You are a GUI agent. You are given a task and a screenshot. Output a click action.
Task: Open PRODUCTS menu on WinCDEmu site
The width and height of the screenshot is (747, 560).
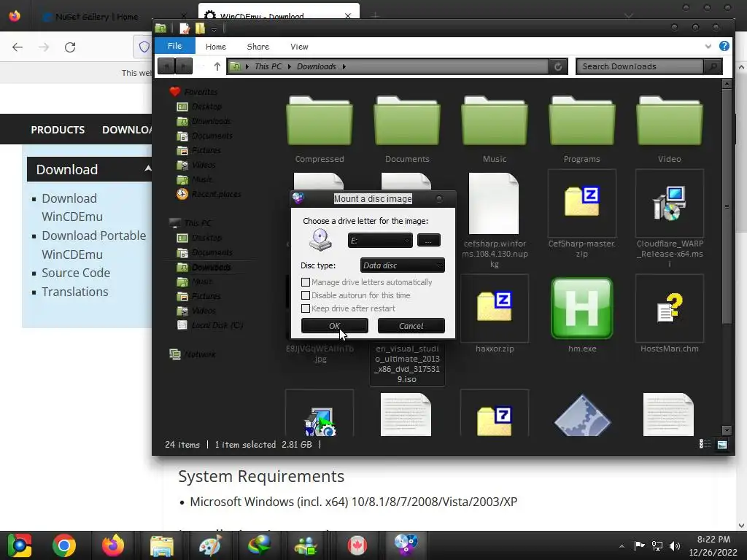pyautogui.click(x=58, y=130)
